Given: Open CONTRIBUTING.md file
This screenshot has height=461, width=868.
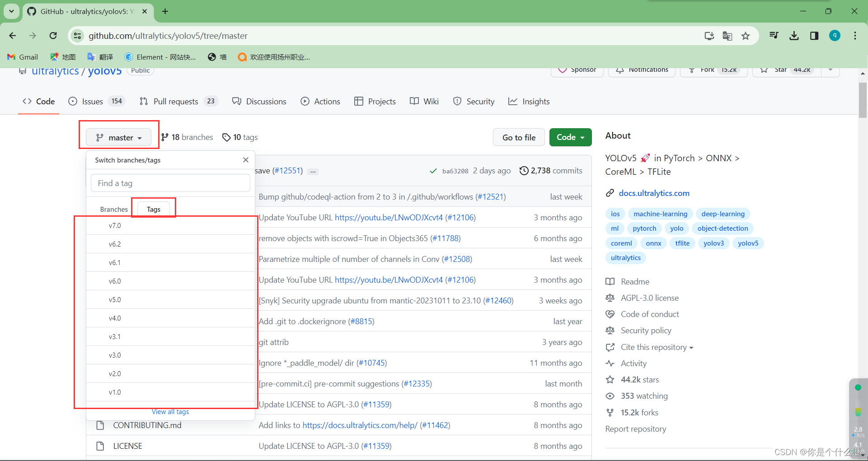Looking at the screenshot, I should (147, 425).
